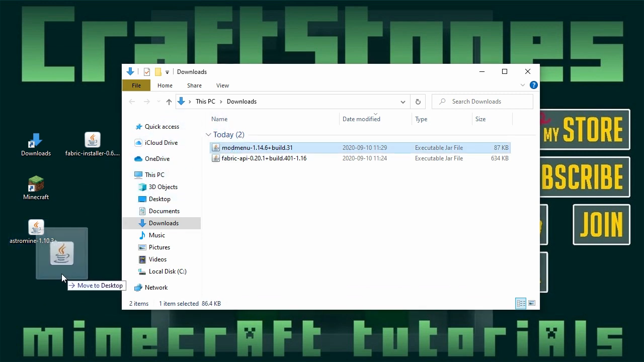644x362 pixels.
Task: Click the New folder icon in title bar
Action: 158,72
